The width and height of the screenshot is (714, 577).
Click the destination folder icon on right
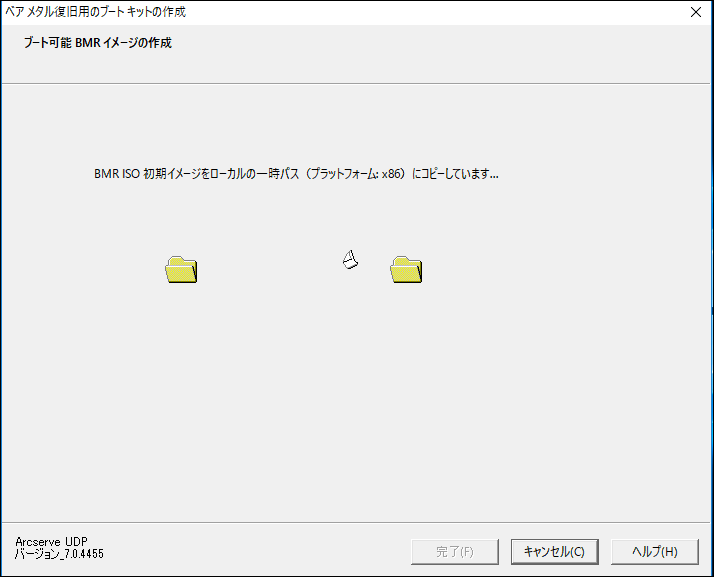tap(406, 269)
